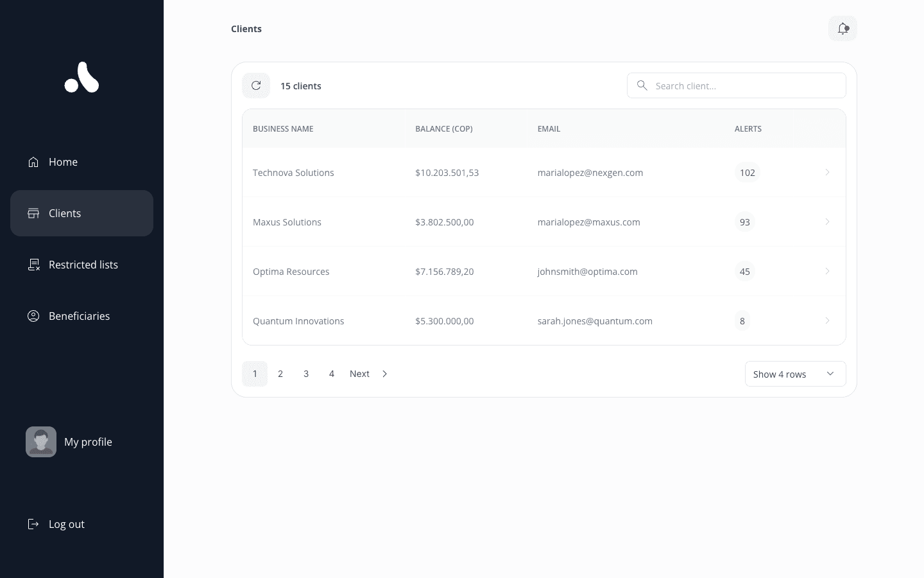The width and height of the screenshot is (924, 578).
Task: Click the 8 alerts badge
Action: (x=742, y=320)
